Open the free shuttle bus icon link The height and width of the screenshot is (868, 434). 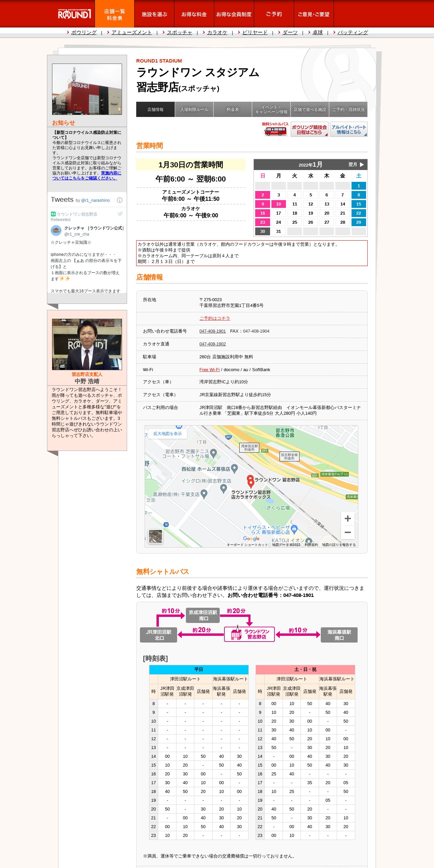(x=275, y=129)
